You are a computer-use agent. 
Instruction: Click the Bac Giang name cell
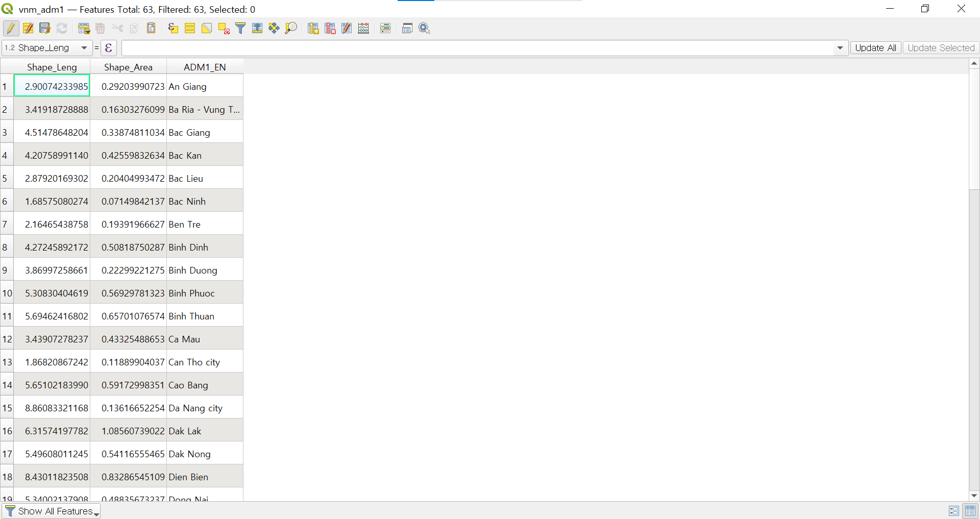[205, 133]
